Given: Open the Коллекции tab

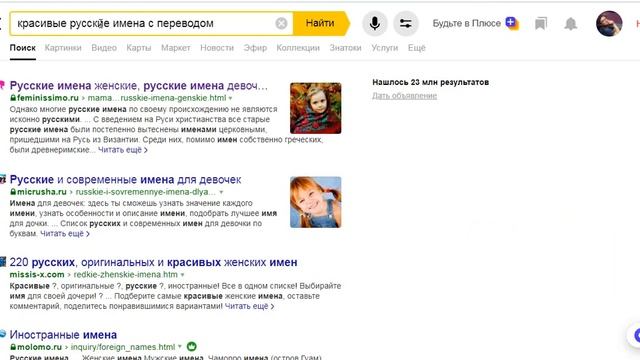Looking at the screenshot, I should 298,48.
